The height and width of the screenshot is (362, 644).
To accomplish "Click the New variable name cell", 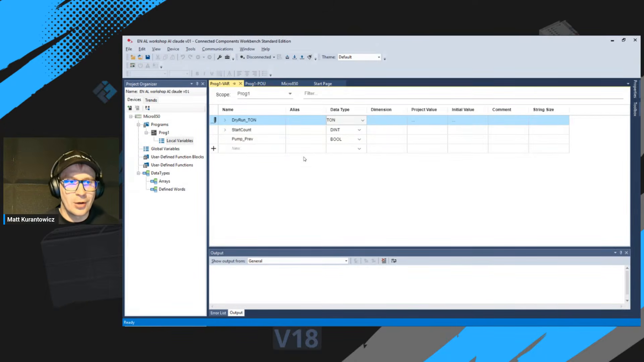I will point(252,148).
